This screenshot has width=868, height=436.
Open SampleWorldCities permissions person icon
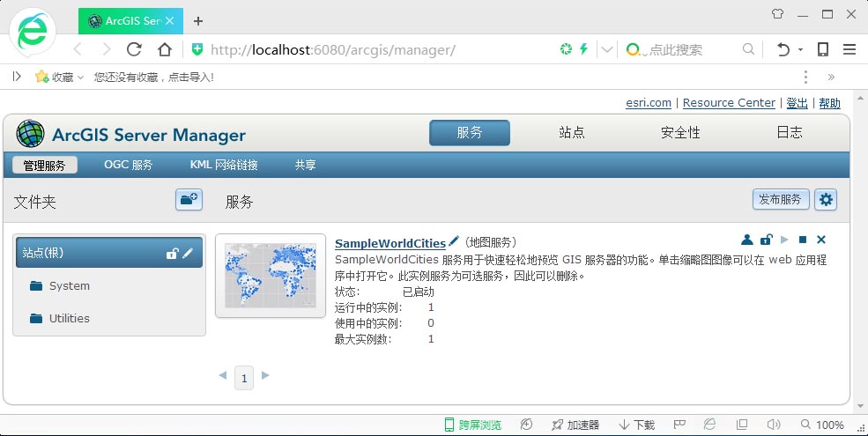(746, 240)
